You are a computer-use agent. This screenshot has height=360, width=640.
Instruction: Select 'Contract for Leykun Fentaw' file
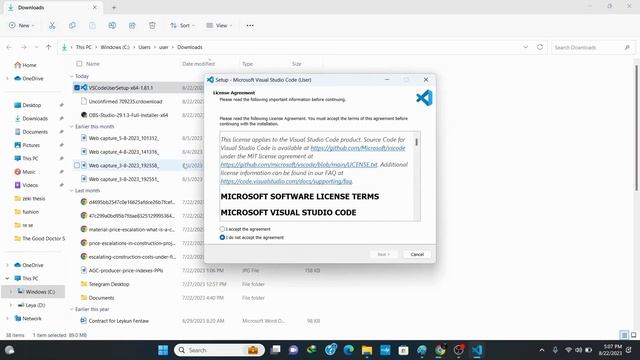[x=118, y=321]
